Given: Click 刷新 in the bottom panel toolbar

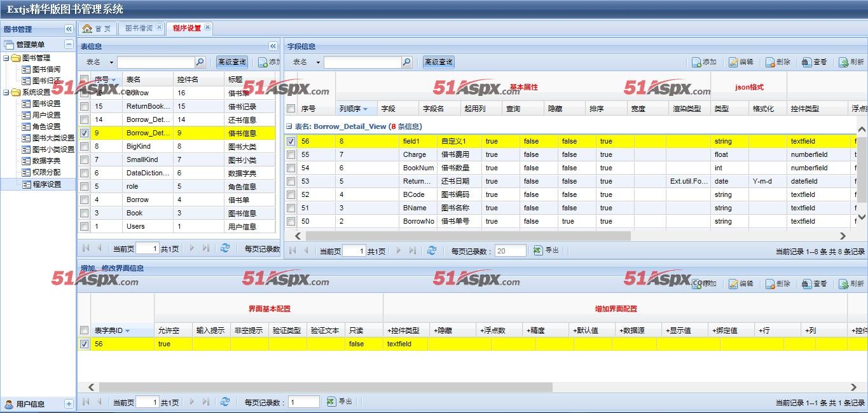Looking at the screenshot, I should tap(851, 284).
